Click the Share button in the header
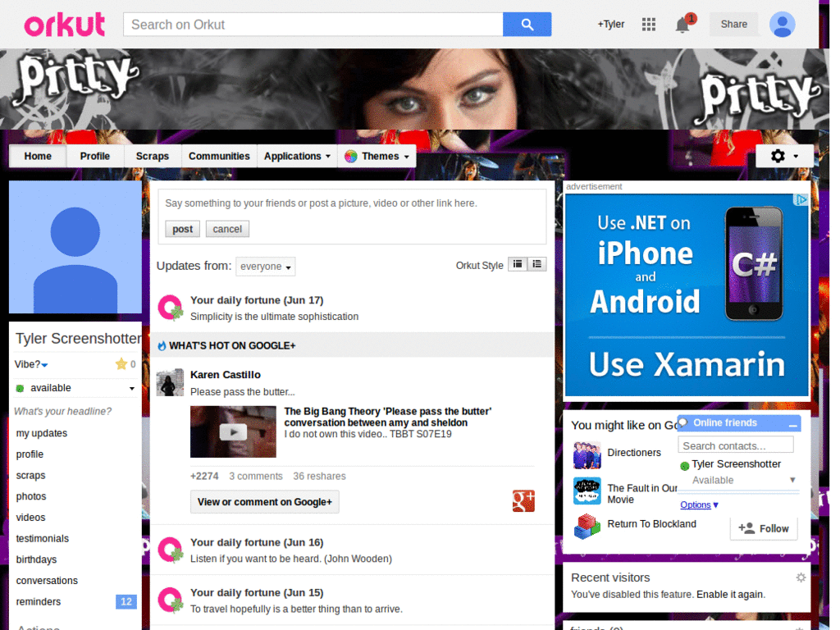 (x=733, y=24)
